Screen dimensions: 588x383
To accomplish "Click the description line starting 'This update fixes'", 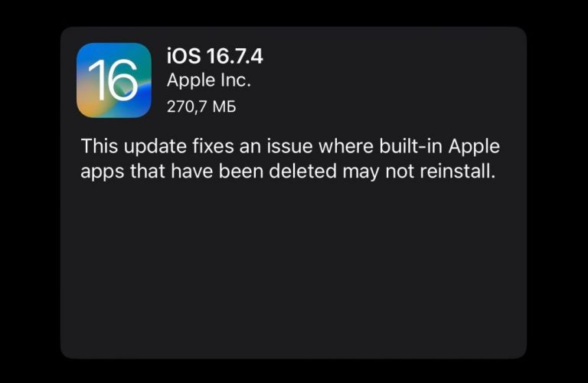I will (x=290, y=146).
